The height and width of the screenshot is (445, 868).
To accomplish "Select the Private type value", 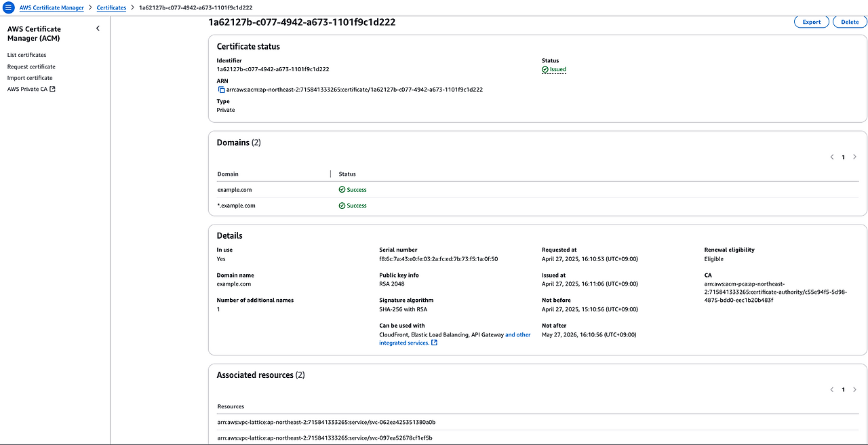I will [x=226, y=110].
